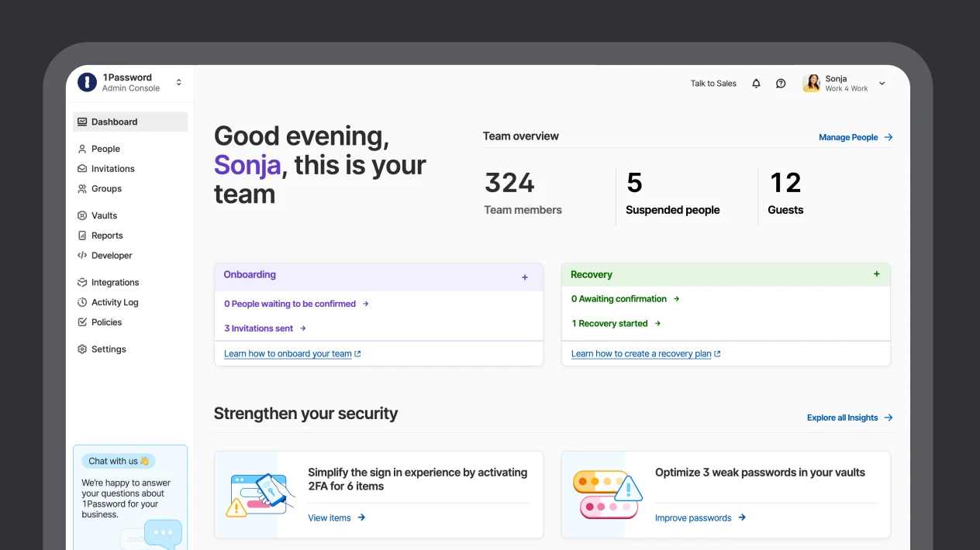Image resolution: width=980 pixels, height=550 pixels.
Task: Click the weak passwords warning illustration
Action: pyautogui.click(x=608, y=495)
